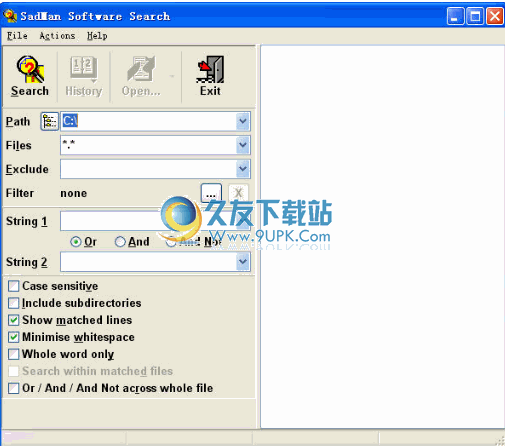Open the folder tree browser next to Path

click(49, 121)
